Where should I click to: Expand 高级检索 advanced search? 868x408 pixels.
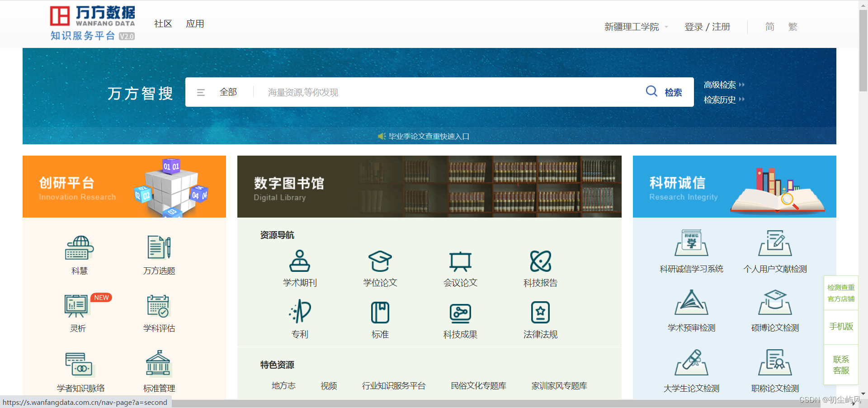point(724,85)
